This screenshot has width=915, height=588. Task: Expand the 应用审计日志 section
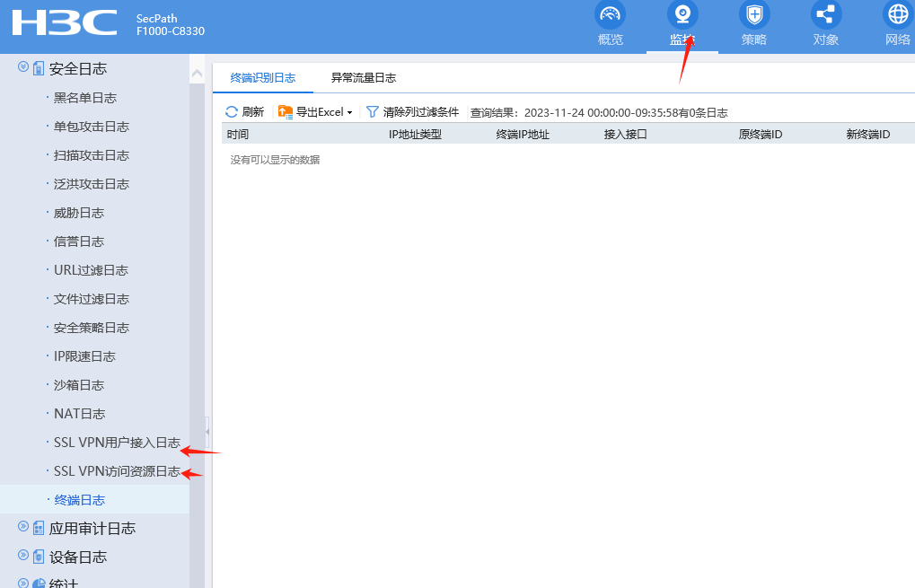click(23, 526)
